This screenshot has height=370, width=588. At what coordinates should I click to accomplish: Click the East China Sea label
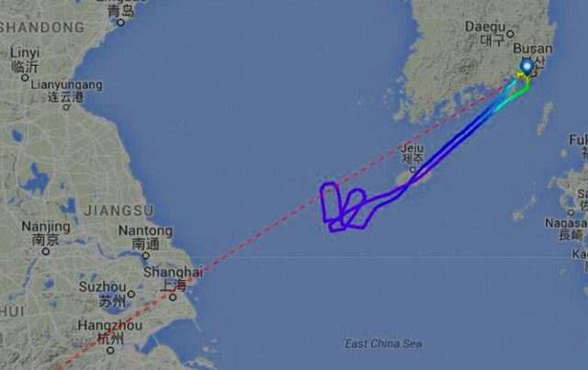point(383,343)
